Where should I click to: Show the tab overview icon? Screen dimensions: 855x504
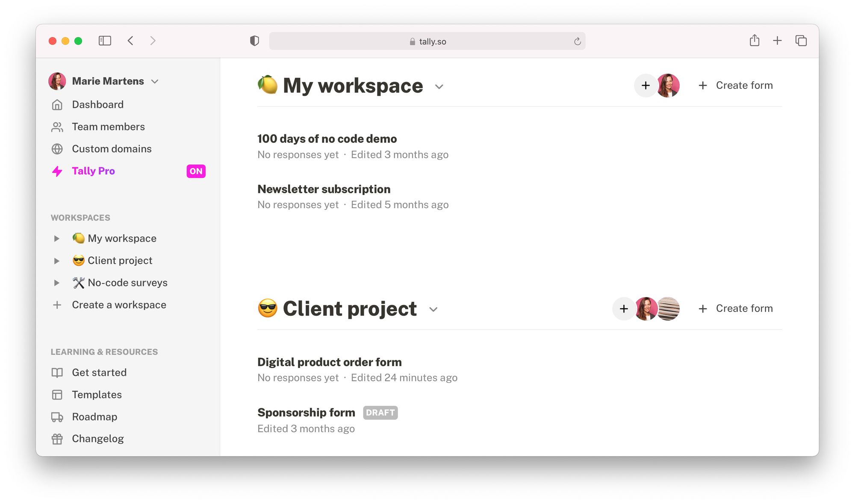tap(801, 41)
